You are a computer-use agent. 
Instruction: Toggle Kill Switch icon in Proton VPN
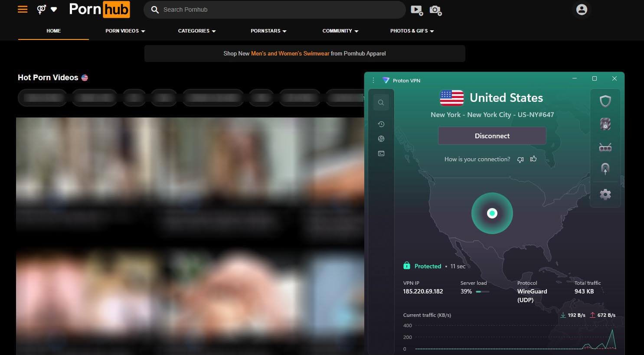[x=605, y=124]
